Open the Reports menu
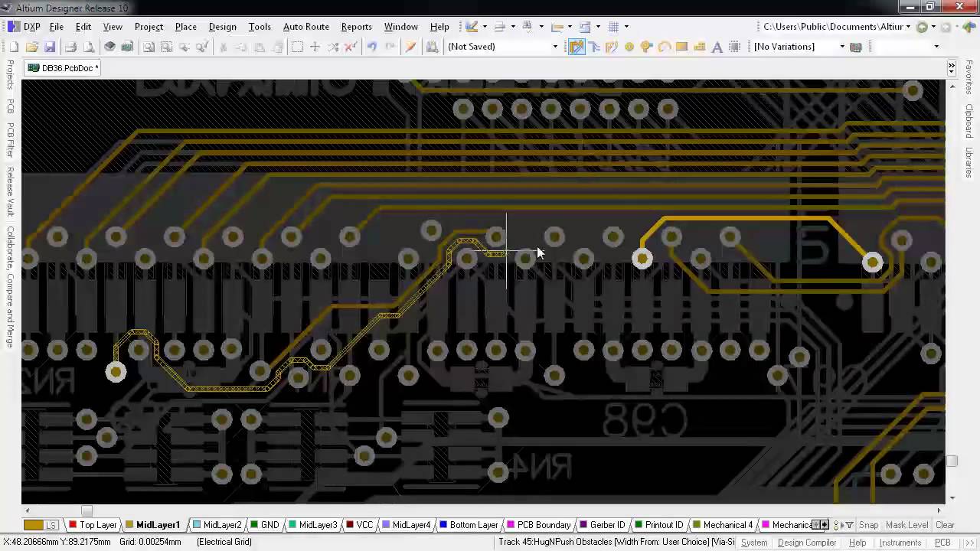 [357, 27]
